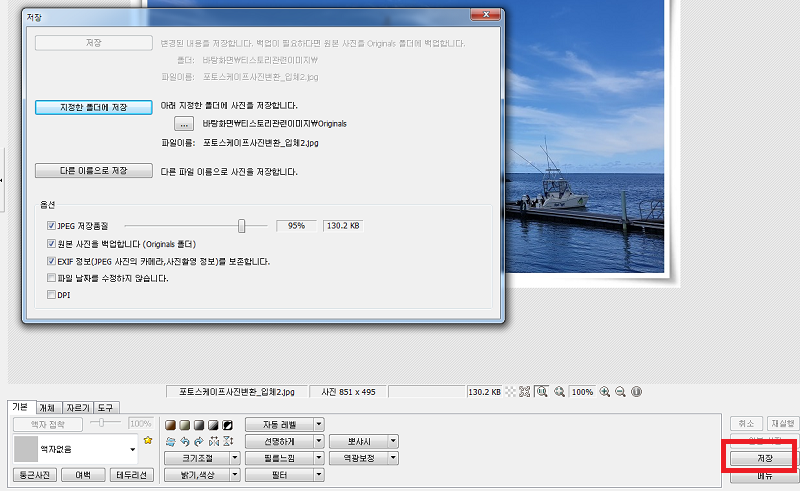Screen dimensions: 800x491
Task: Enable 파일 날짜를 수정하지 않습니다 checkbox
Action: (51, 278)
